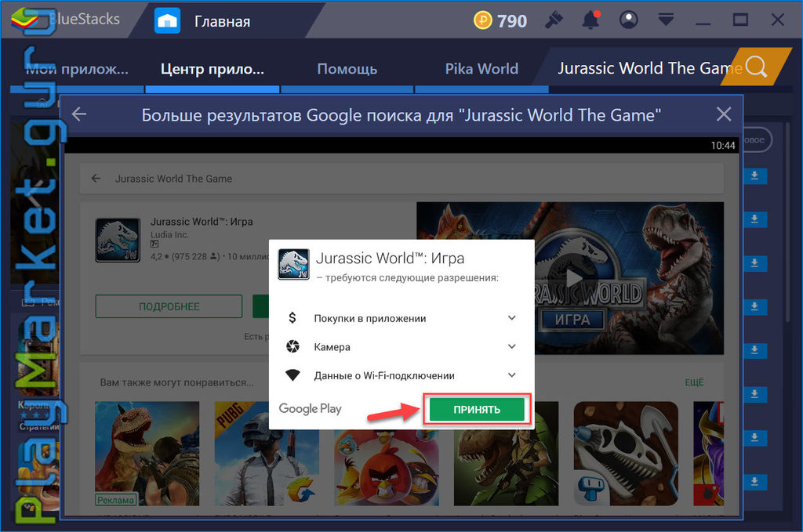Click the ПОДРОБНЕЕ details button
Viewport: 803px width, 532px height.
point(169,306)
